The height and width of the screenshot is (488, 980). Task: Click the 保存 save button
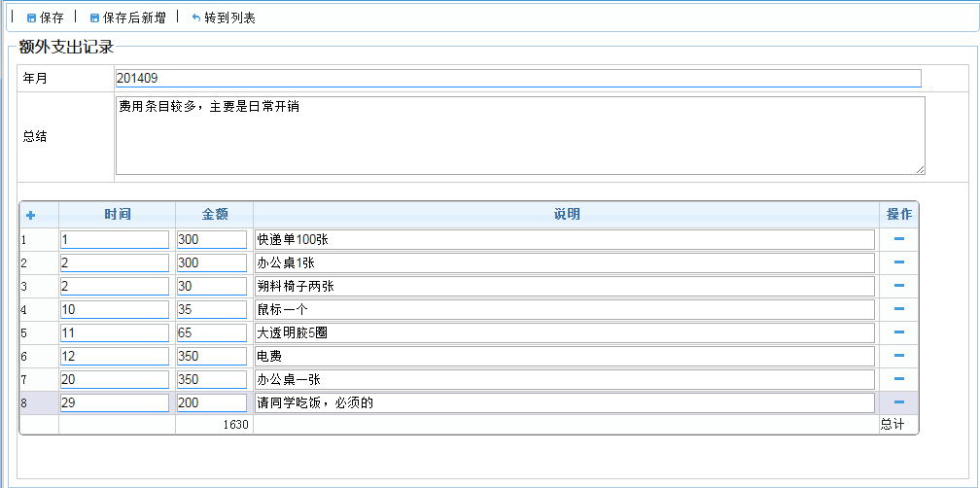(45, 17)
